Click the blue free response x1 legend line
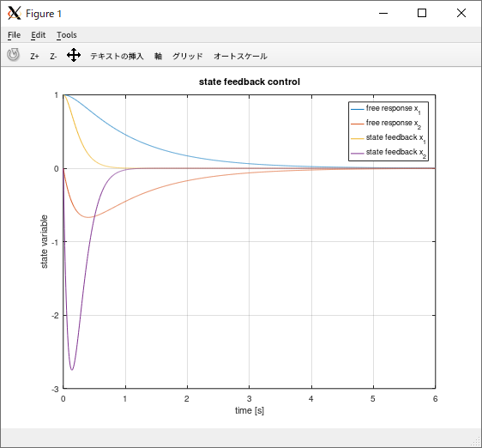482x448 pixels. pos(357,109)
